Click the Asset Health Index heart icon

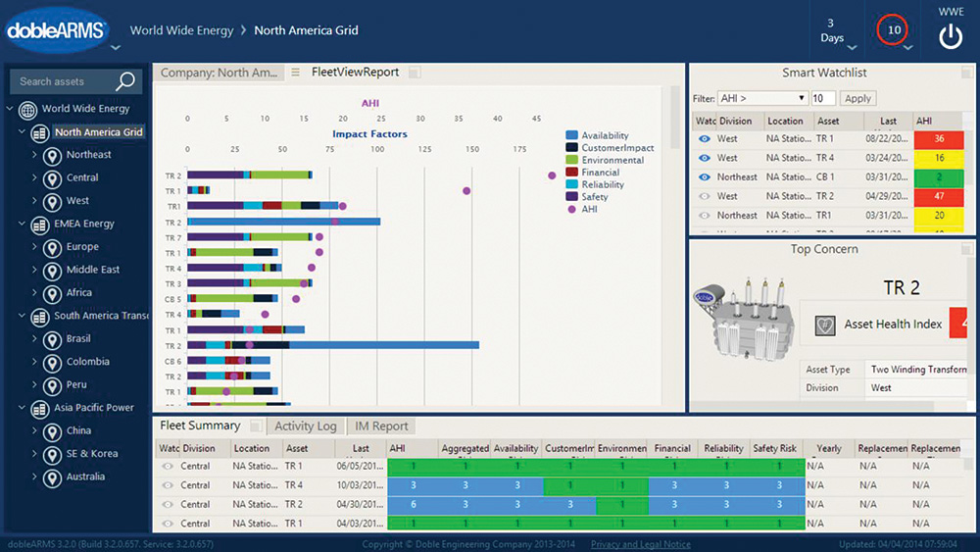(x=825, y=326)
